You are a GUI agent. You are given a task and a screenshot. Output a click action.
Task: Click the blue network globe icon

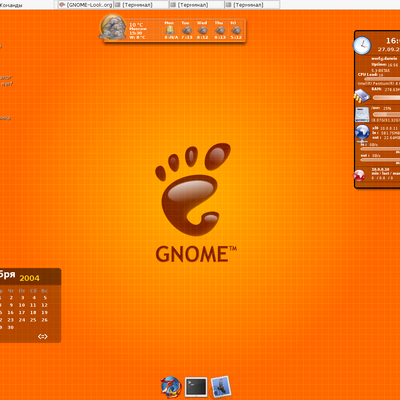(x=362, y=132)
